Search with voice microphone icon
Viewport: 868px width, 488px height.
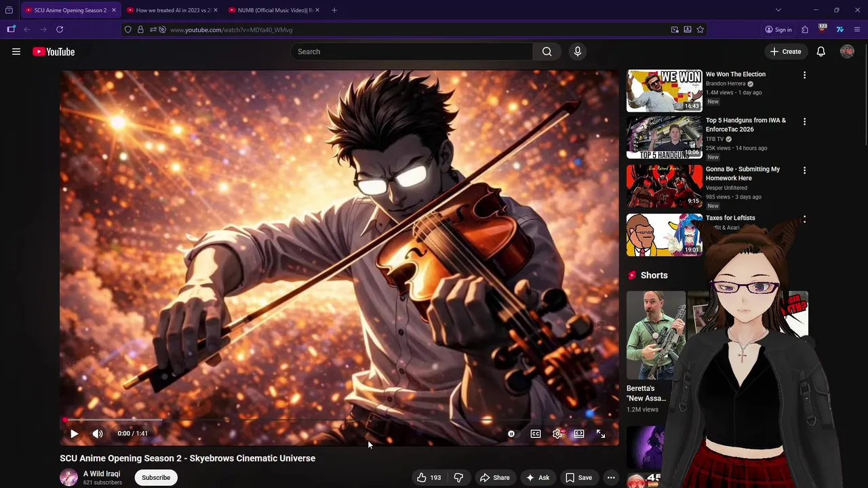578,52
